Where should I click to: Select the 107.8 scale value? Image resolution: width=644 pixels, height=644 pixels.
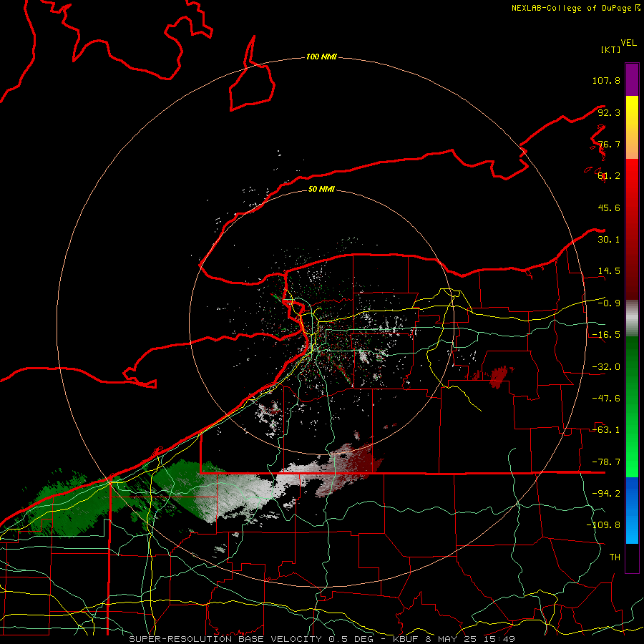point(606,80)
